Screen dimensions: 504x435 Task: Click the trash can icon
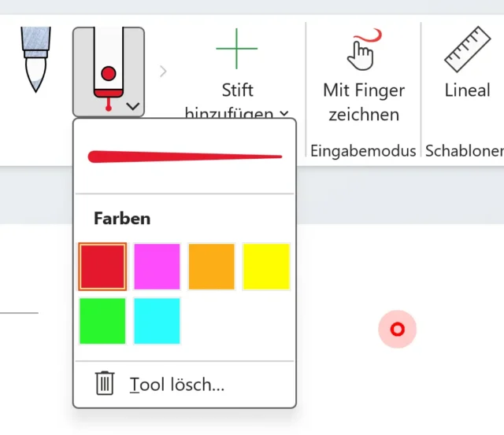click(105, 384)
